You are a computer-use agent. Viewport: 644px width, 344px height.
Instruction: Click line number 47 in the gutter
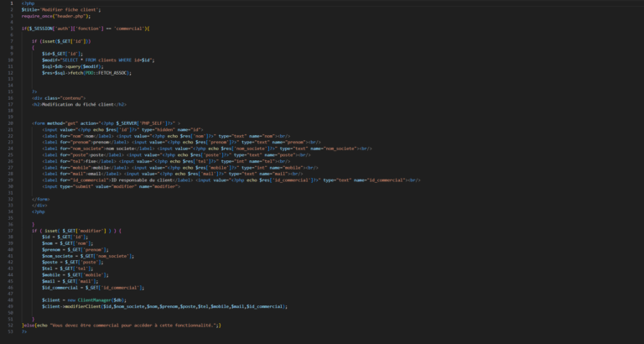11,294
